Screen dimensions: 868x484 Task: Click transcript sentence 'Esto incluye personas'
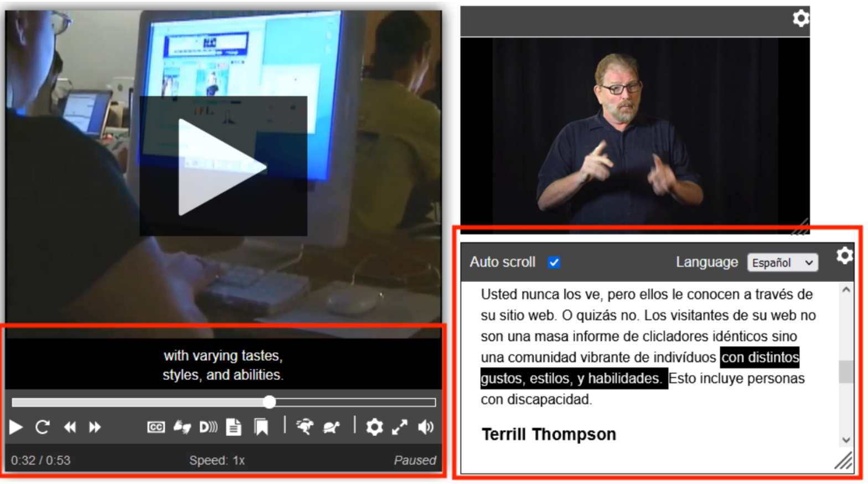(x=737, y=379)
